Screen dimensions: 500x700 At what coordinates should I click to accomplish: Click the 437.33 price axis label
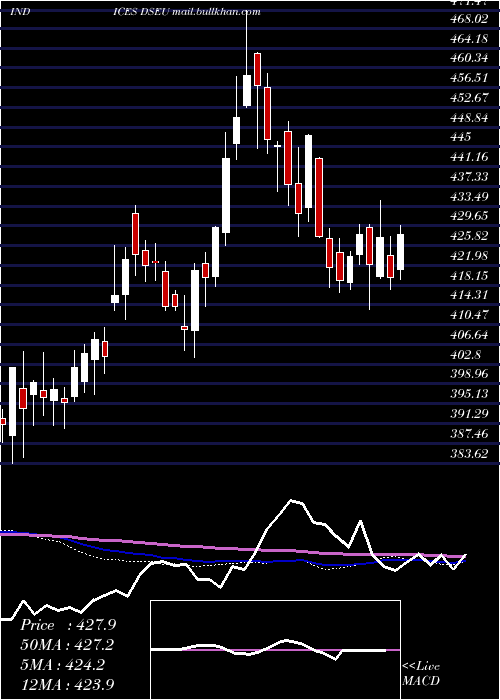coord(470,177)
